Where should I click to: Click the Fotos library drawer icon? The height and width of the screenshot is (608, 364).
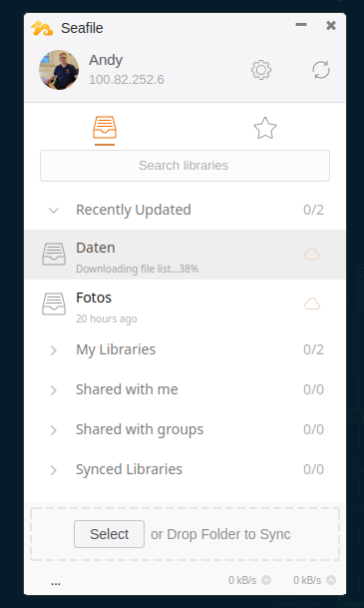pos(54,304)
